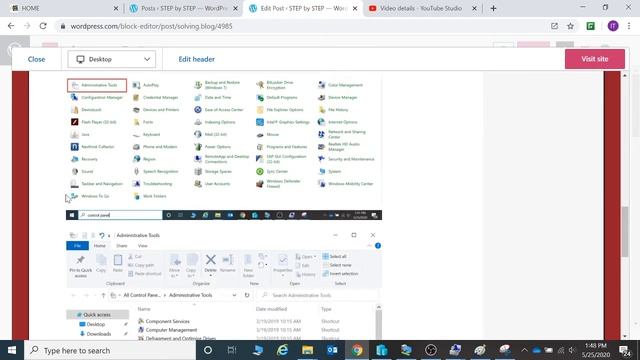This screenshot has height=360, width=640.
Task: Click the preview scrollbar down arrow
Action: tap(625, 336)
